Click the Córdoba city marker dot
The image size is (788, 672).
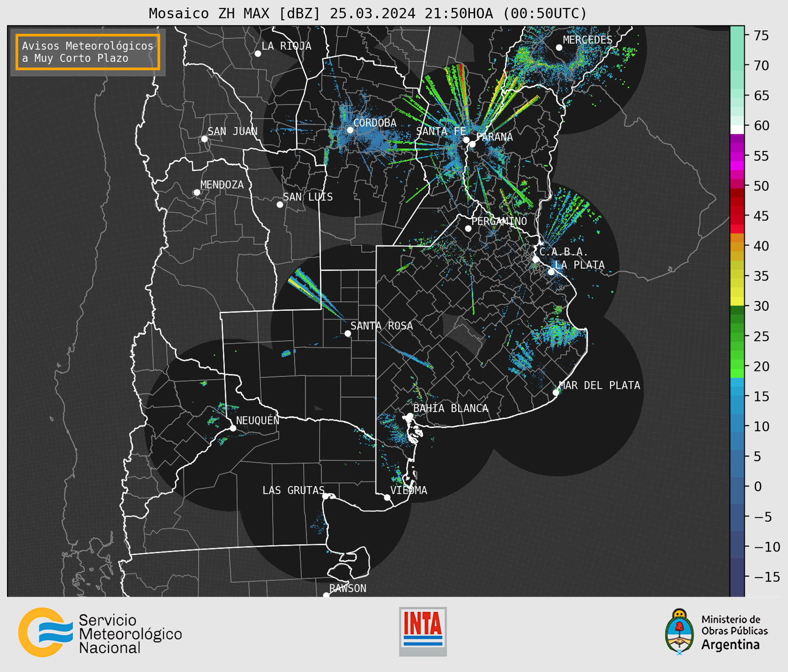pyautogui.click(x=350, y=130)
